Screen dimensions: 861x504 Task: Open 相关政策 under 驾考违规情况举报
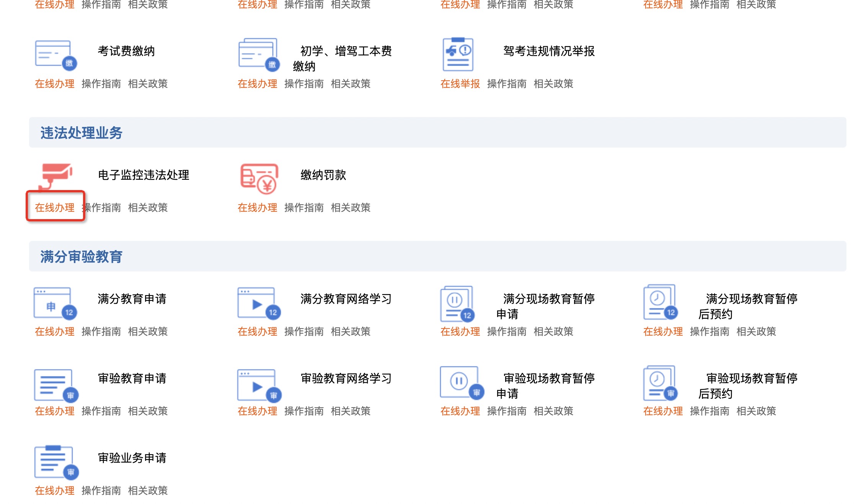point(554,84)
